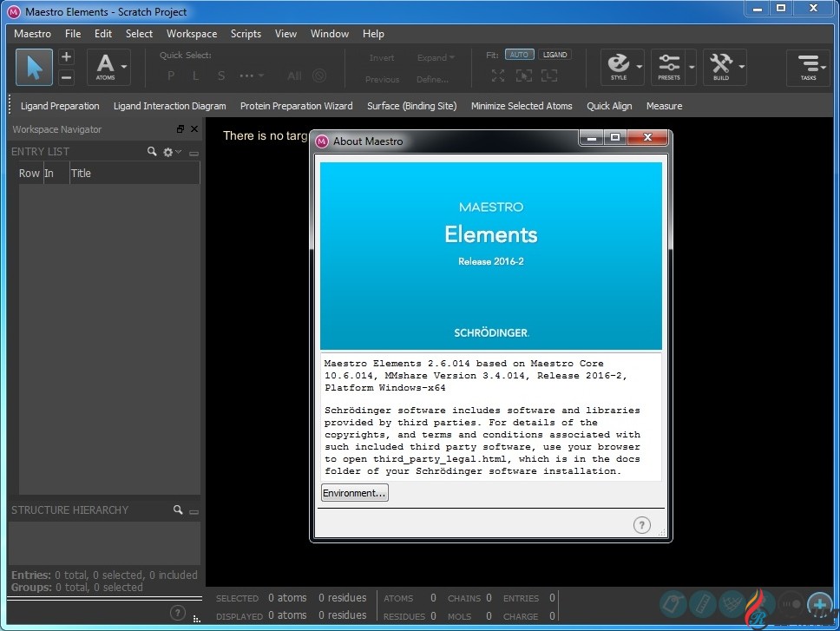The height and width of the screenshot is (631, 840).
Task: Click the Title column header
Action: (81, 174)
